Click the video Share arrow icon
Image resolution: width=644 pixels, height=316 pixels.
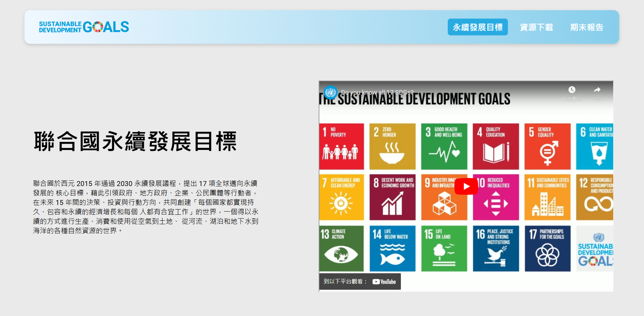coord(597,90)
